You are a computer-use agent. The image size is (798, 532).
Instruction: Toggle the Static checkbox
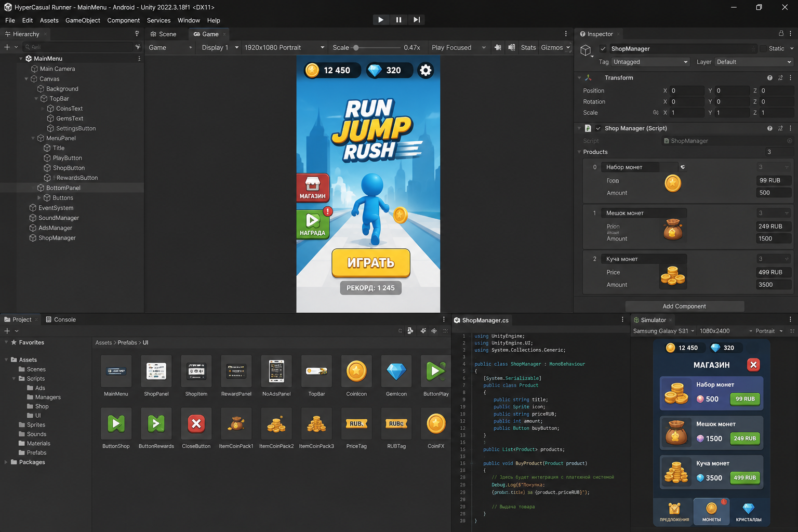click(763, 49)
